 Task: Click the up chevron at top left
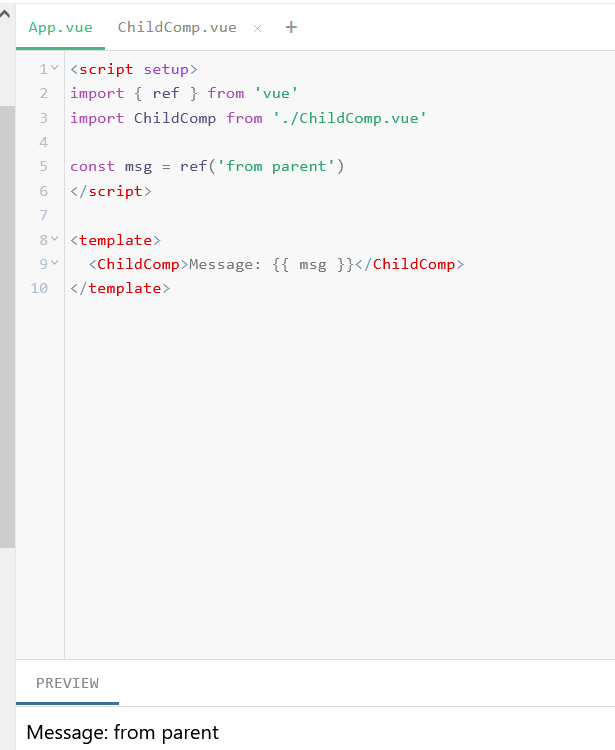[5, 14]
